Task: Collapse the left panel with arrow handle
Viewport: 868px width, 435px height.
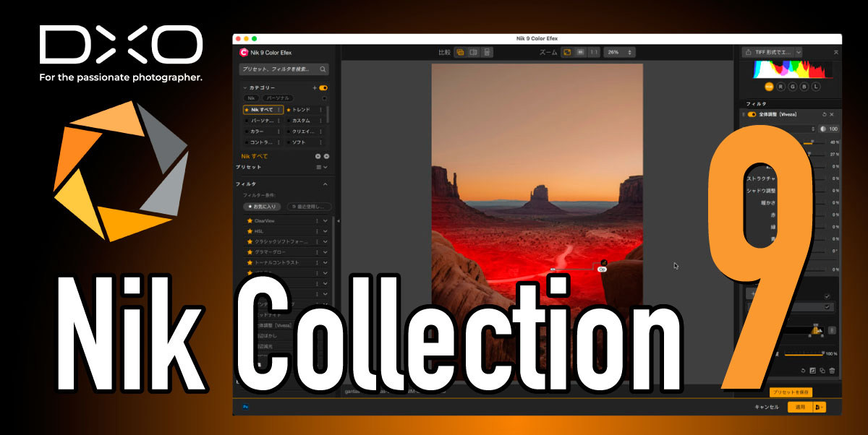Action: (x=339, y=220)
